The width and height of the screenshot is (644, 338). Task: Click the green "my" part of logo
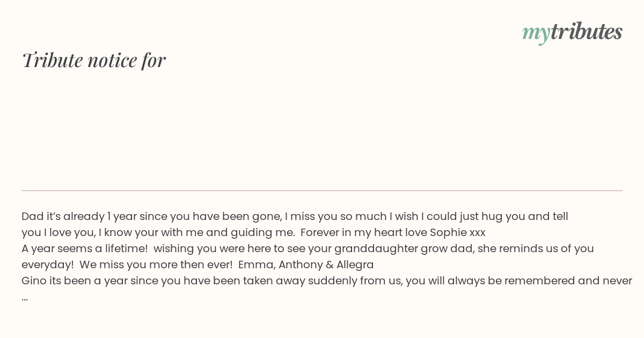(x=536, y=34)
